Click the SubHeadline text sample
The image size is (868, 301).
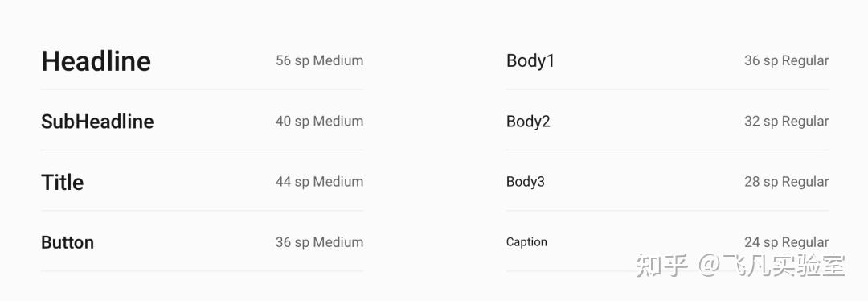[x=97, y=122]
